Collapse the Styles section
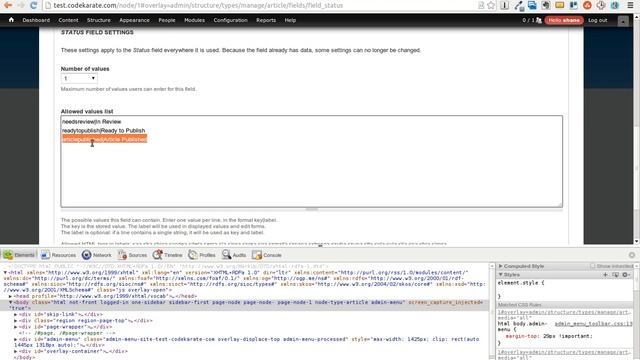The width and height of the screenshot is (640, 360). point(500,275)
